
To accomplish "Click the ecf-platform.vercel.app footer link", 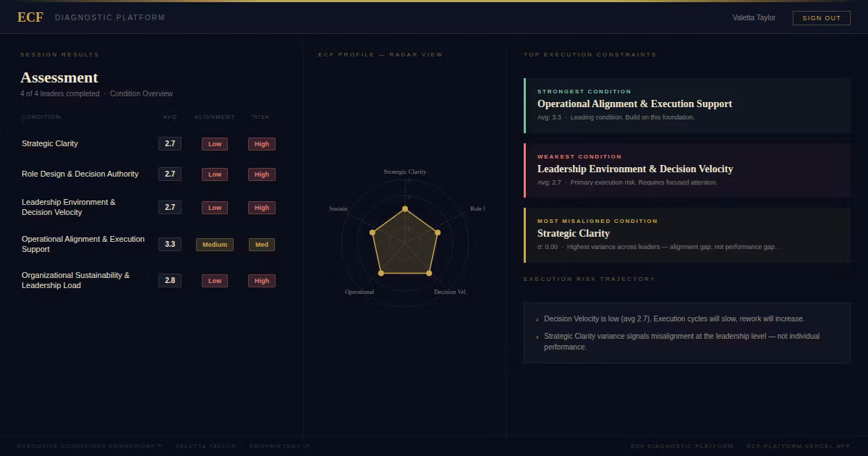I will pyautogui.click(x=799, y=446).
